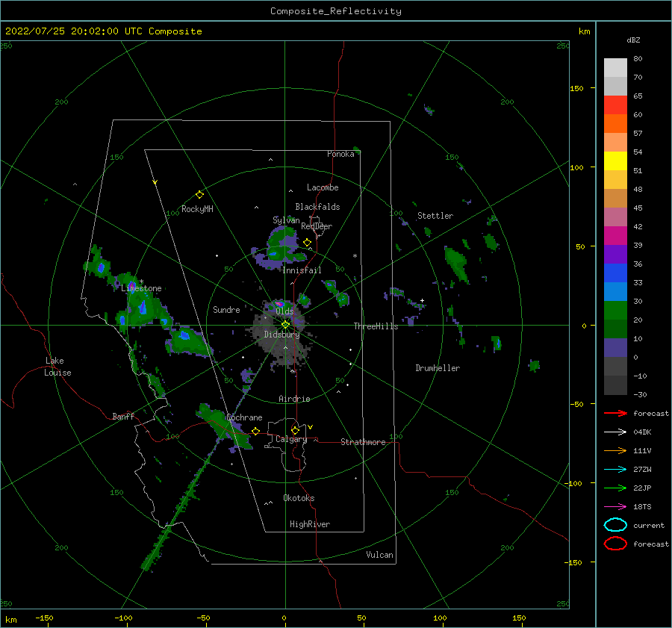
Task: Click the '-30' value on dBZ scale
Action: tap(640, 394)
